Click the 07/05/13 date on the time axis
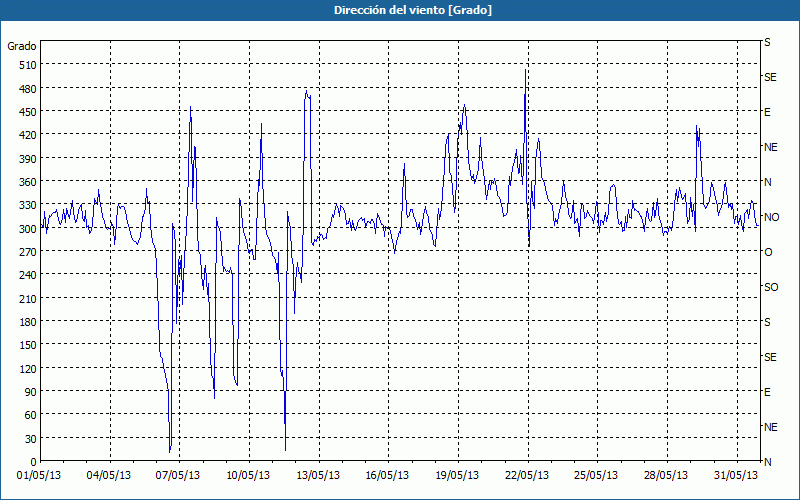Image resolution: width=800 pixels, height=500 pixels. (178, 476)
